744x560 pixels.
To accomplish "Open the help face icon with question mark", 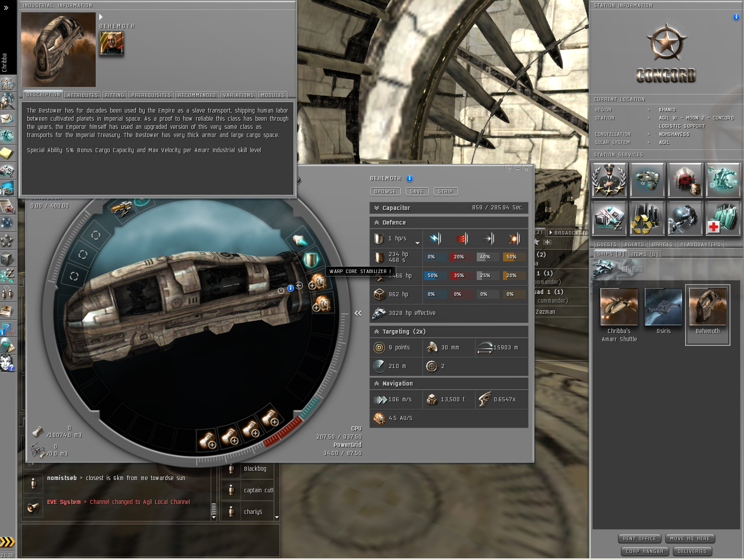I will point(8,363).
